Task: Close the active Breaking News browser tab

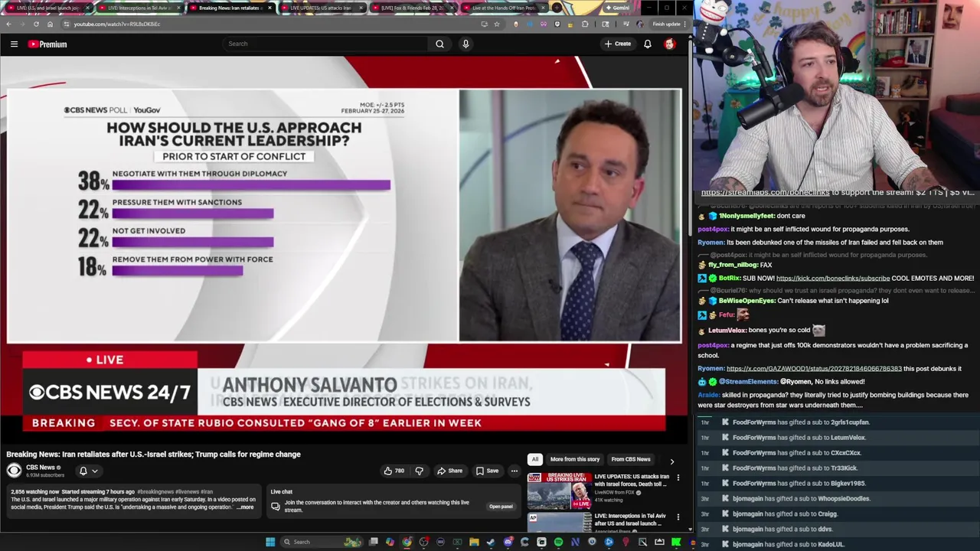Action: [269, 8]
